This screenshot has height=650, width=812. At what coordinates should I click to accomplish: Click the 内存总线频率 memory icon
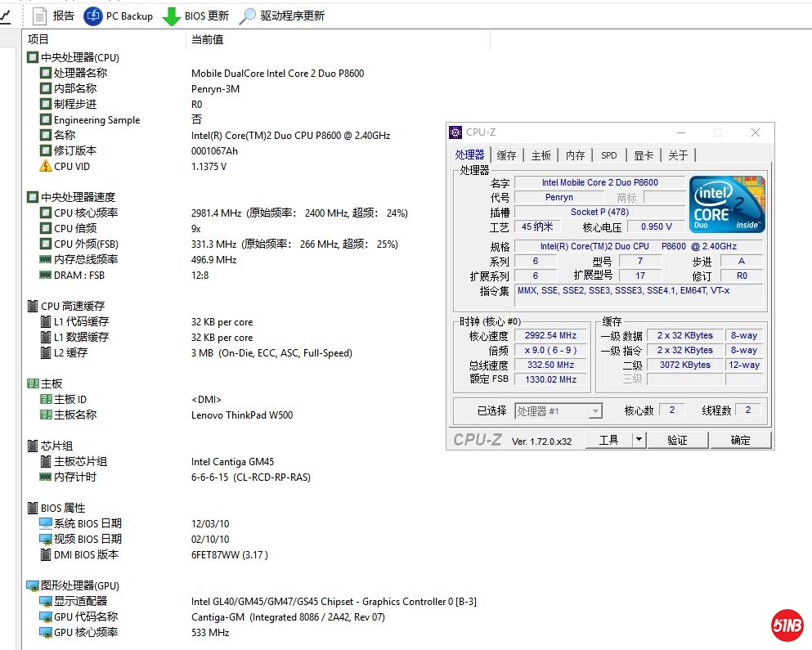46,259
